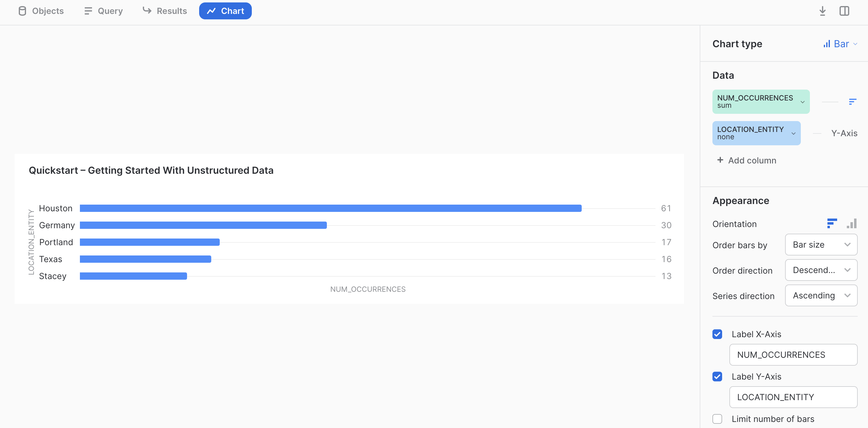Uncheck the Label Y-Axis checkbox

(x=717, y=377)
